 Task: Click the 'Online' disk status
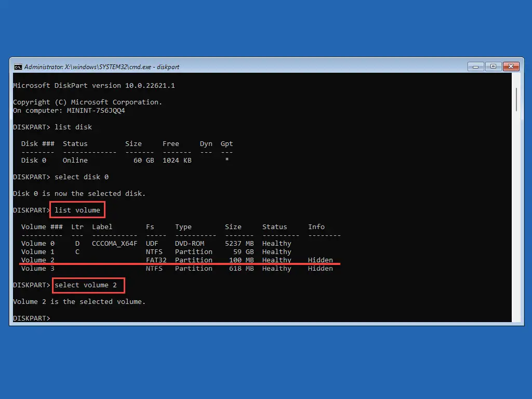[75, 161]
